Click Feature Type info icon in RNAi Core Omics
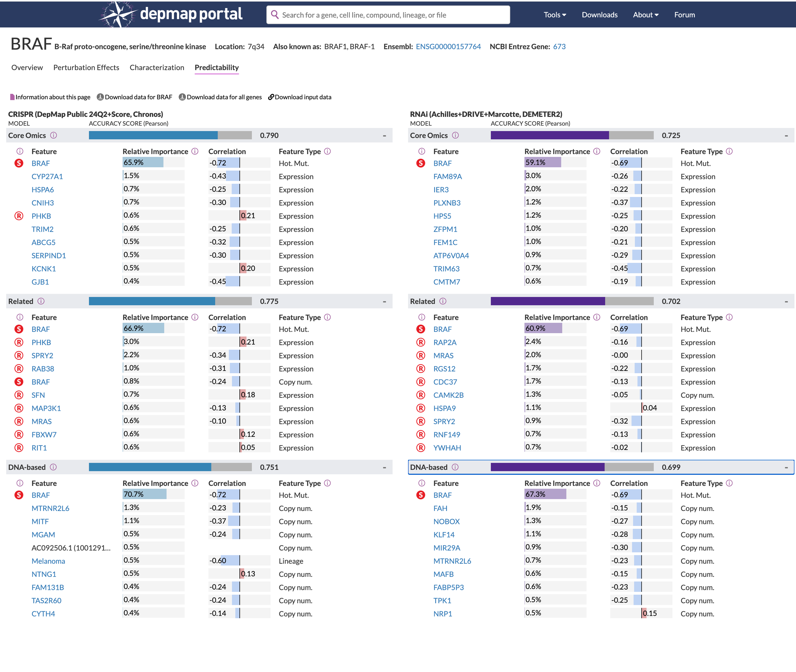This screenshot has height=672, width=796. 729,151
